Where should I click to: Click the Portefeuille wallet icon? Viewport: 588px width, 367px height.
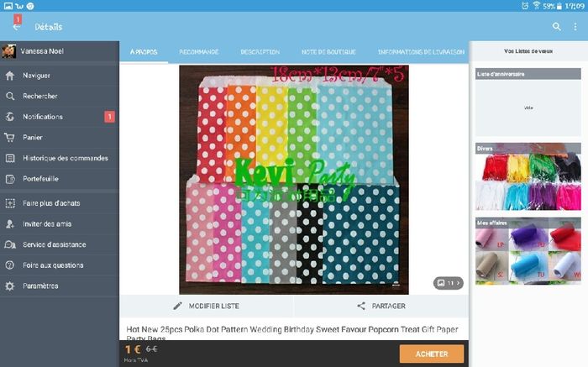pos(10,179)
